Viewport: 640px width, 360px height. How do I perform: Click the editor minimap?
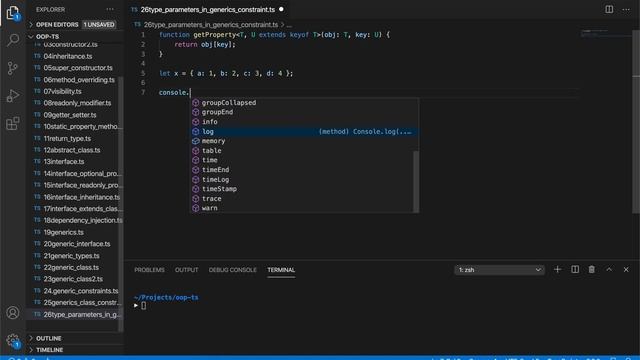point(606,33)
